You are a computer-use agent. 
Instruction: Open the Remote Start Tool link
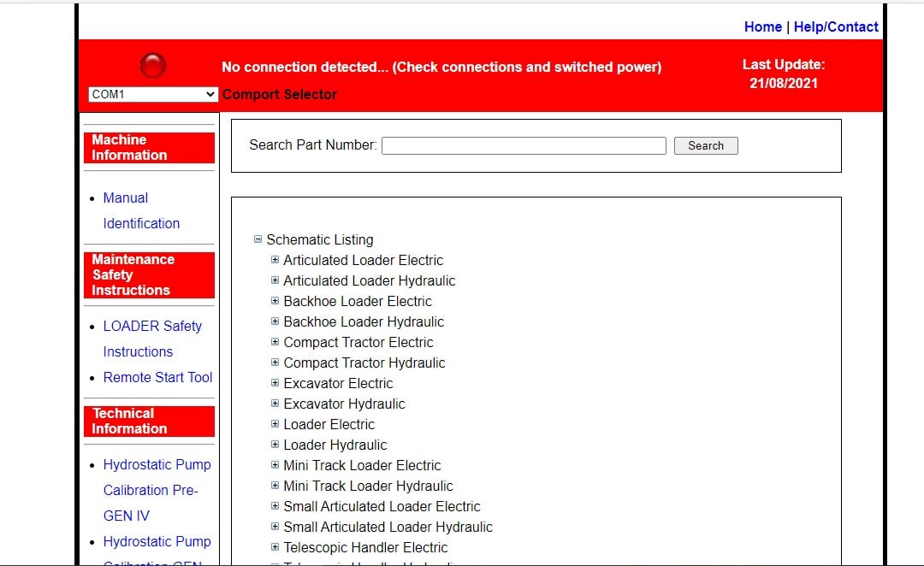tap(157, 377)
